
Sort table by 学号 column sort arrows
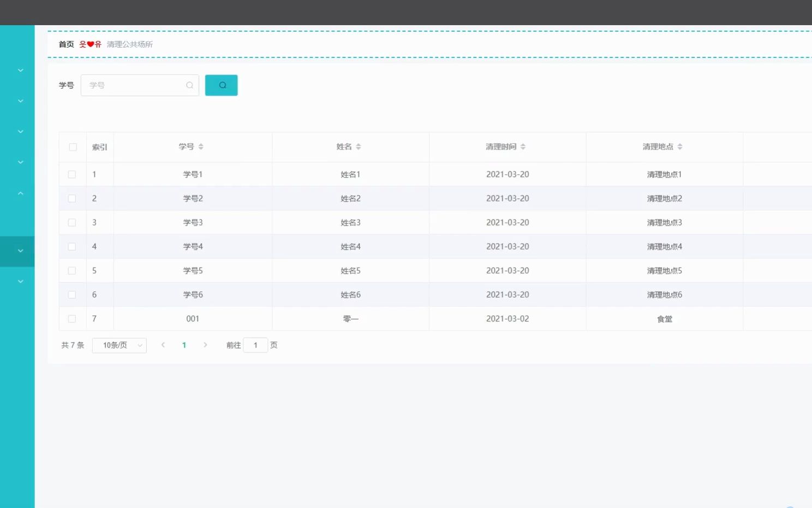pyautogui.click(x=201, y=146)
